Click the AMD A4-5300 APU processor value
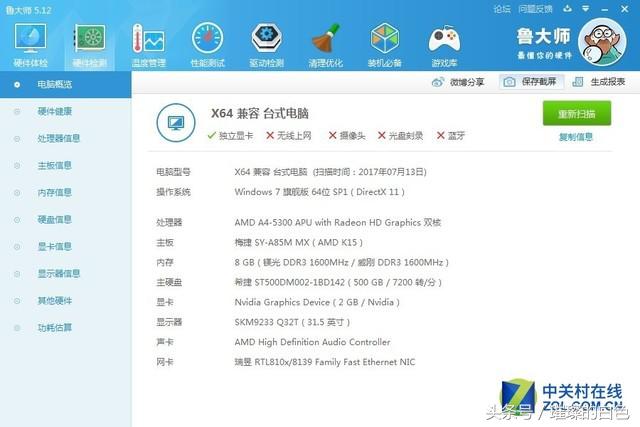This screenshot has height=427, width=640. point(338,222)
